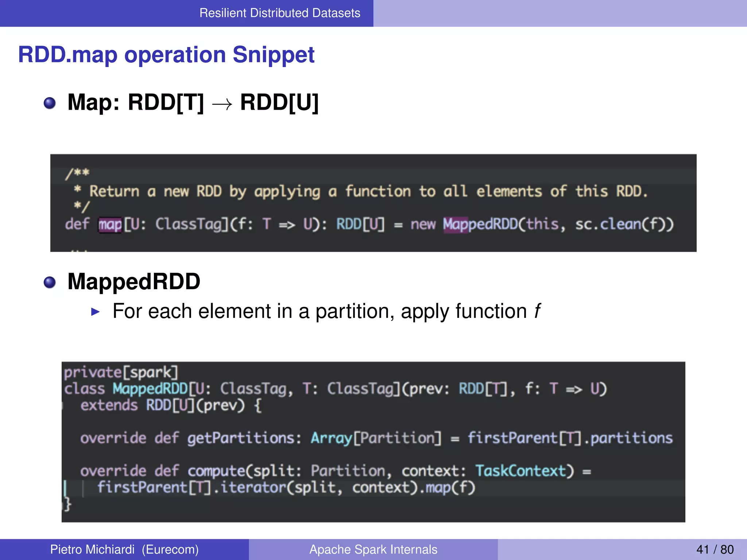Screen dimensions: 747x560
Task: Click 'Apache Spark Internals' footer title
Action: [373, 549]
